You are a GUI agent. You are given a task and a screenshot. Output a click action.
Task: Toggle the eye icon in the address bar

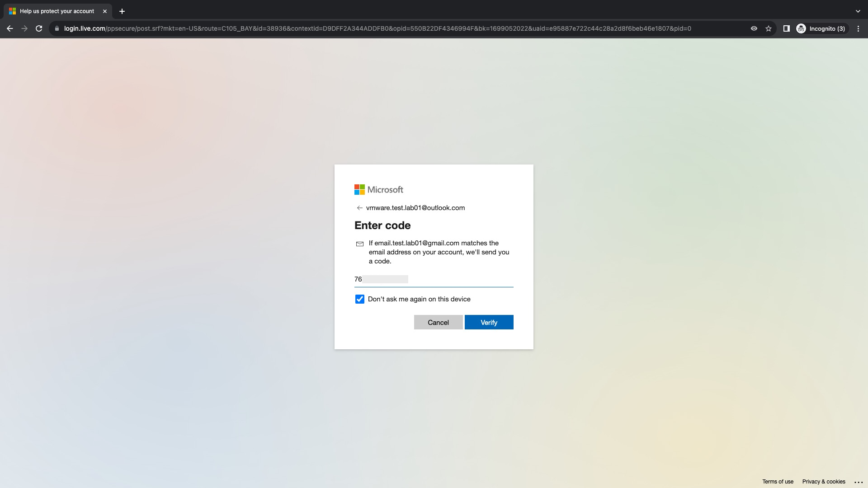[x=754, y=28]
